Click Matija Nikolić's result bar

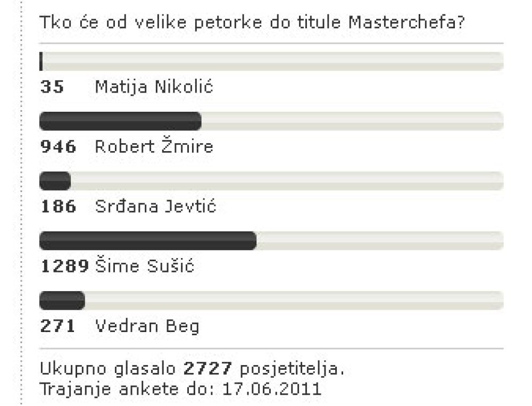[271, 61]
